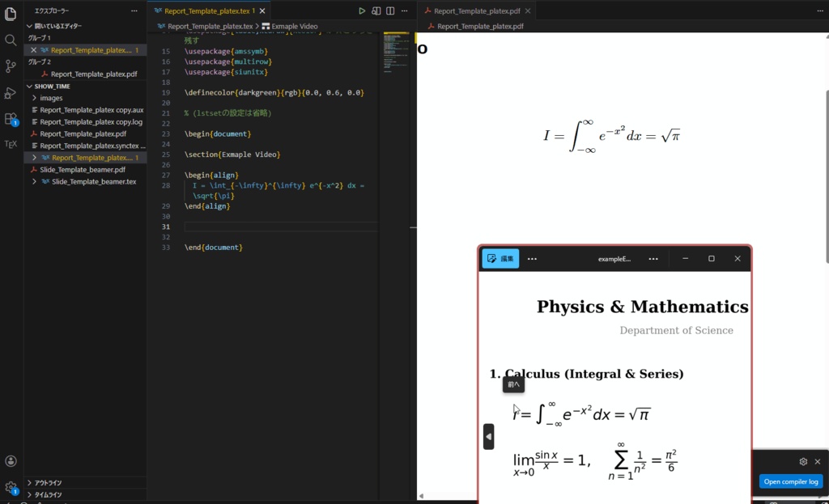Open the Accounts menu icon
This screenshot has width=829, height=504.
(x=11, y=460)
